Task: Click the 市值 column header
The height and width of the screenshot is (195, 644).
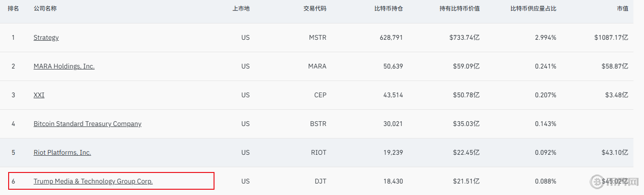Action: [622, 9]
